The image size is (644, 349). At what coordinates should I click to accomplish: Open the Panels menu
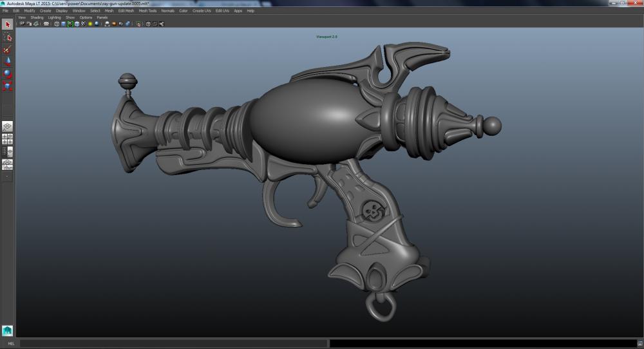point(102,17)
